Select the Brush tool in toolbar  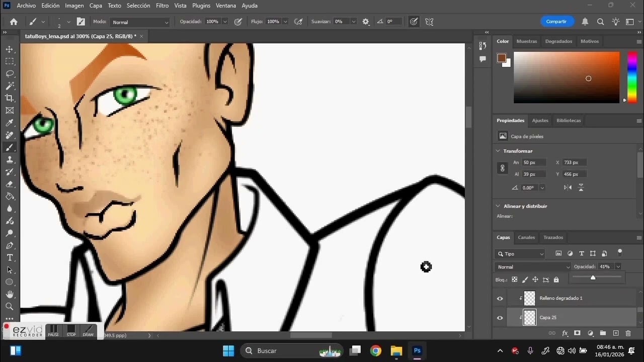tap(10, 147)
